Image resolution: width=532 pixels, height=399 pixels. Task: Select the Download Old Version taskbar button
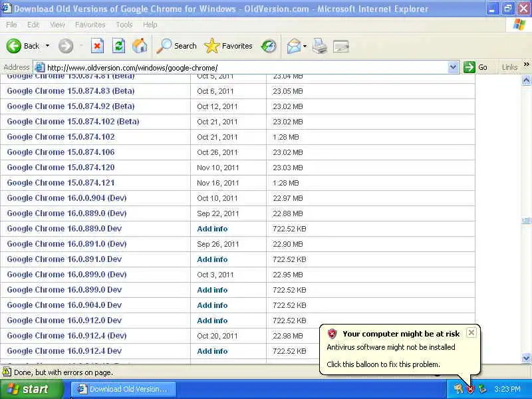click(x=124, y=389)
